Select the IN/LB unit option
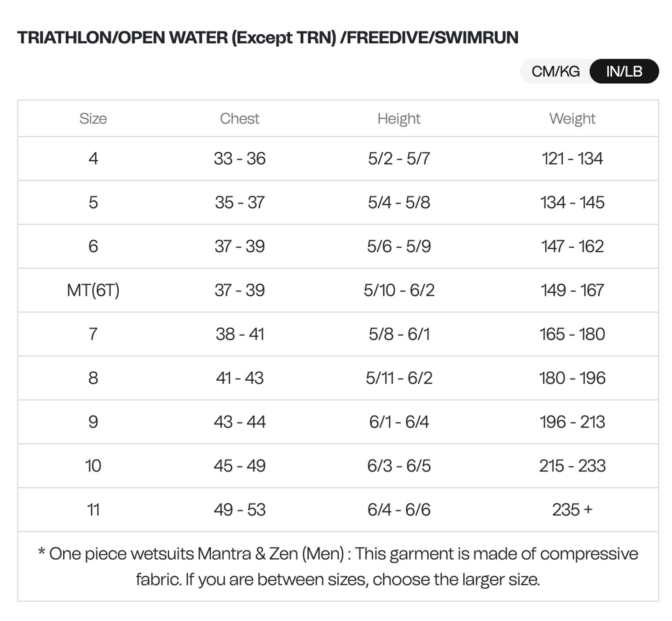The image size is (672, 621). 624,71
